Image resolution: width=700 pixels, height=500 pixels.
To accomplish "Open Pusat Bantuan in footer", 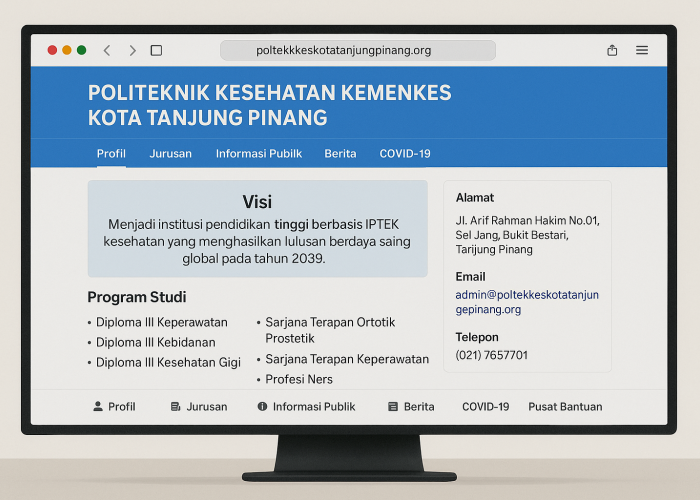I will pyautogui.click(x=565, y=406).
